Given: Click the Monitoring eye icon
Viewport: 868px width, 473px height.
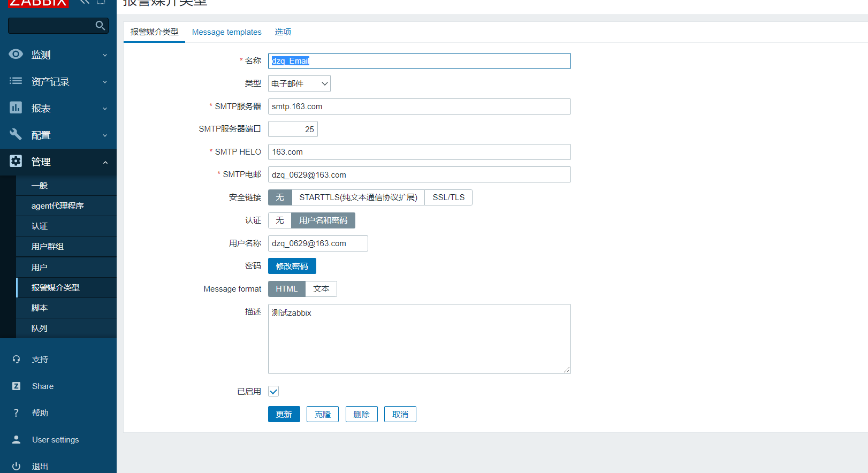Looking at the screenshot, I should click(x=16, y=54).
